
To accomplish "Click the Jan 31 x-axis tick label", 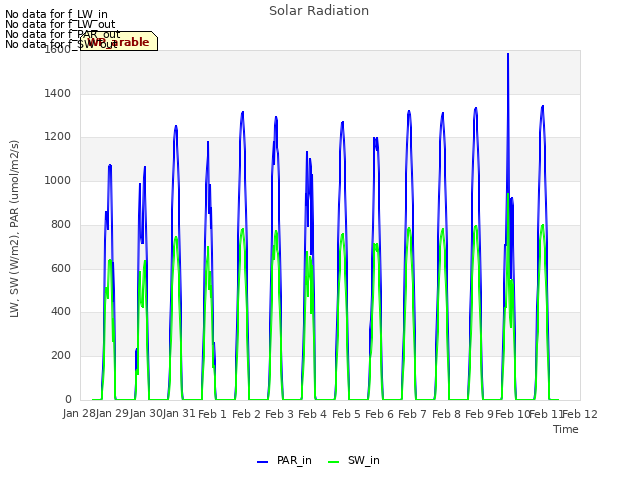I will (x=179, y=414).
